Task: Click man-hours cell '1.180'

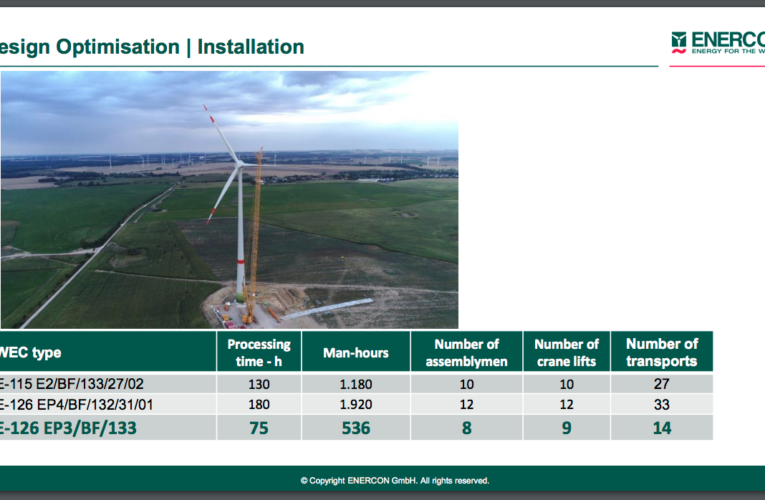Action: pos(356,384)
